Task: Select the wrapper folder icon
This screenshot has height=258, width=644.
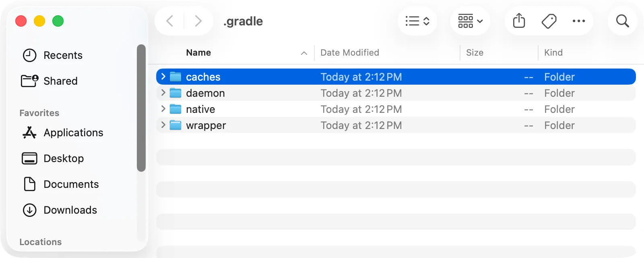Action: click(175, 125)
